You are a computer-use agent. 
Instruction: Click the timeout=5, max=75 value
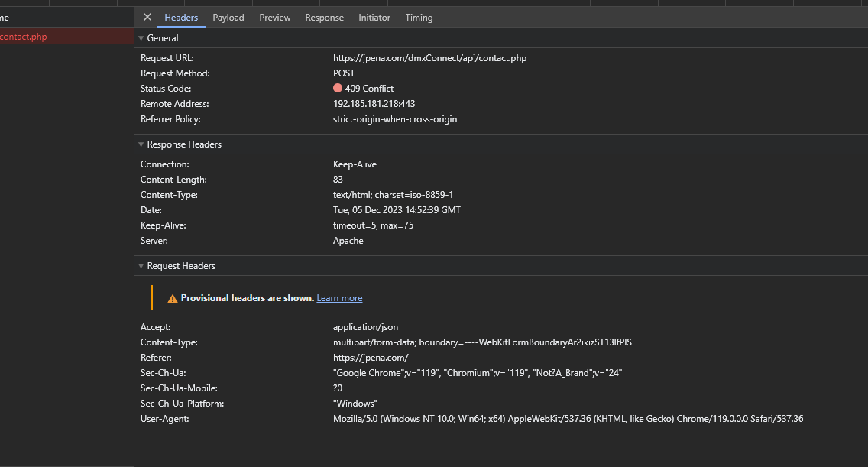373,225
